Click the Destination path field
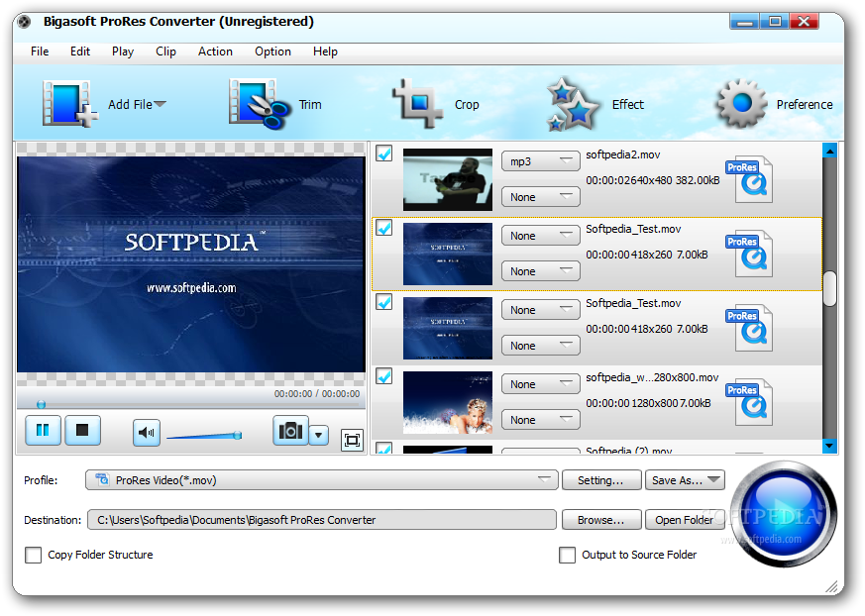The image size is (865, 616). pos(322,520)
